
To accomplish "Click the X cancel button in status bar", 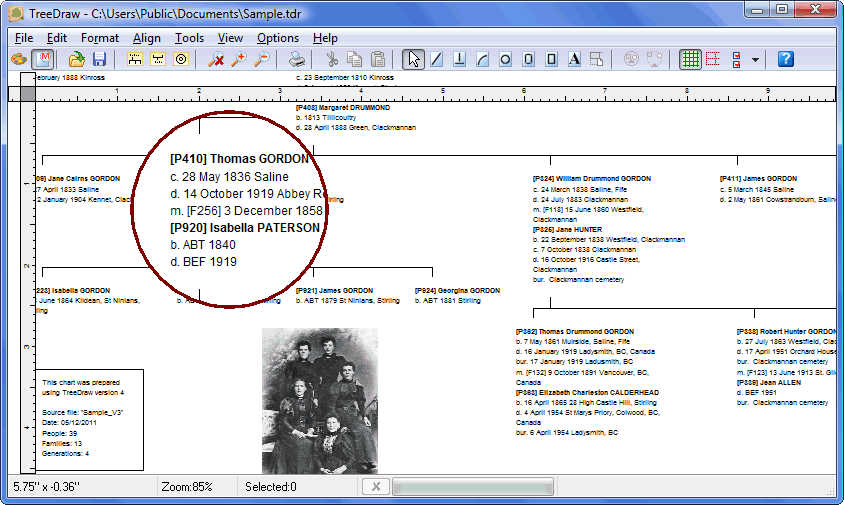I will coord(375,487).
